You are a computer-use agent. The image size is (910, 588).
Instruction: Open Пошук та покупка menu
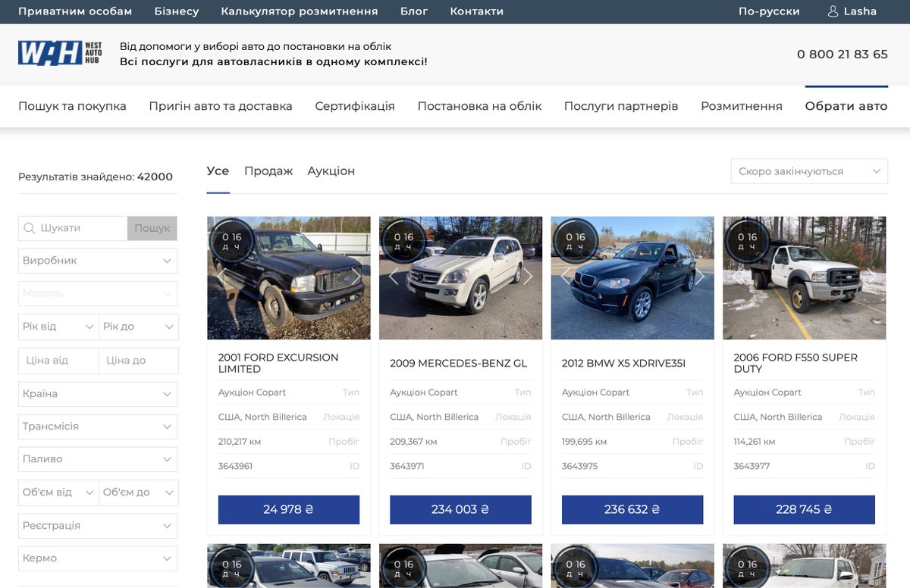(x=72, y=106)
